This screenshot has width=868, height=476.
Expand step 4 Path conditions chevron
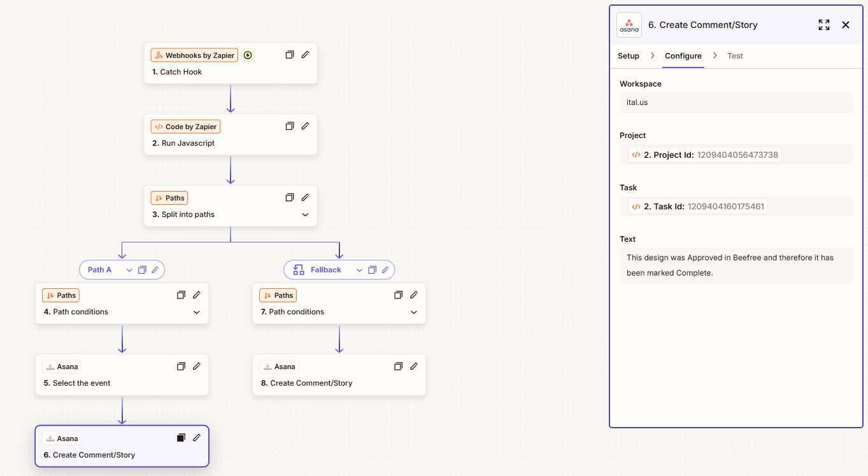point(197,312)
